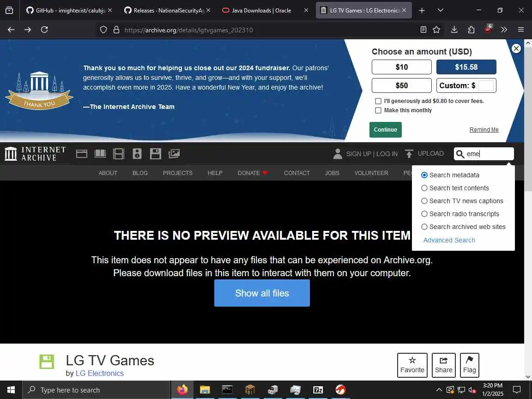532x399 pixels.
Task: Check the cover fees checkbox
Action: tap(378, 101)
